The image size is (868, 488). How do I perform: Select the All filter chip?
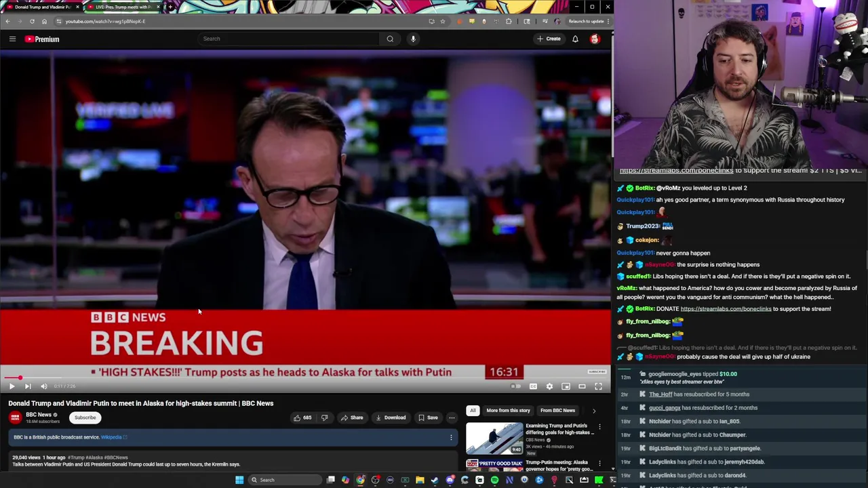click(473, 410)
